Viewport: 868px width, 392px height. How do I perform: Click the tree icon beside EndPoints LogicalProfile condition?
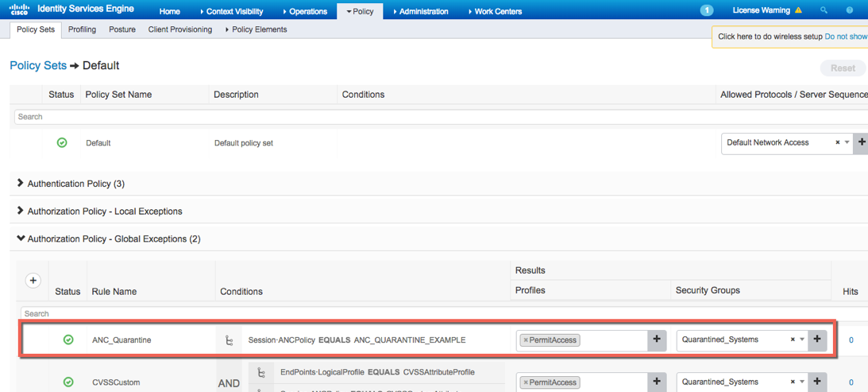point(260,373)
